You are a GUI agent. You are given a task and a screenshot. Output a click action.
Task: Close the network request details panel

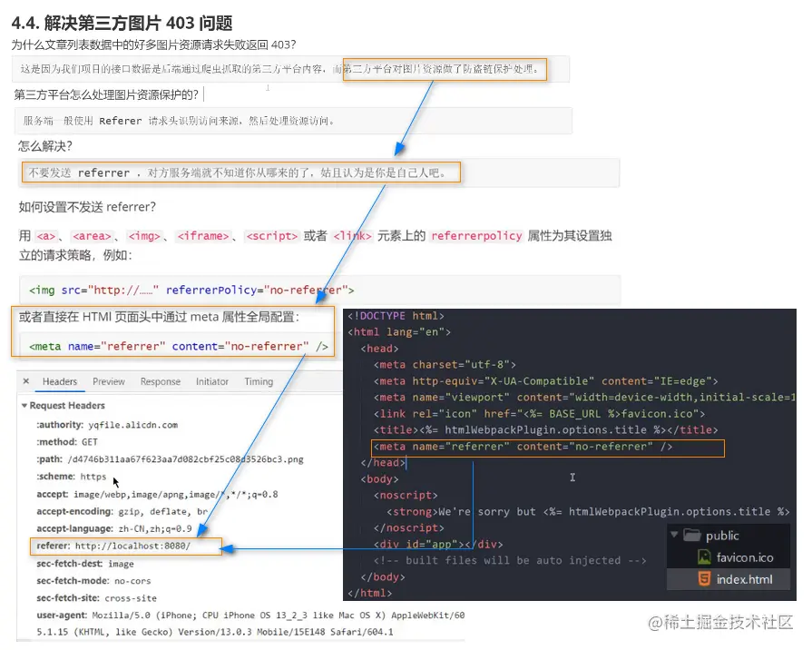tap(26, 381)
